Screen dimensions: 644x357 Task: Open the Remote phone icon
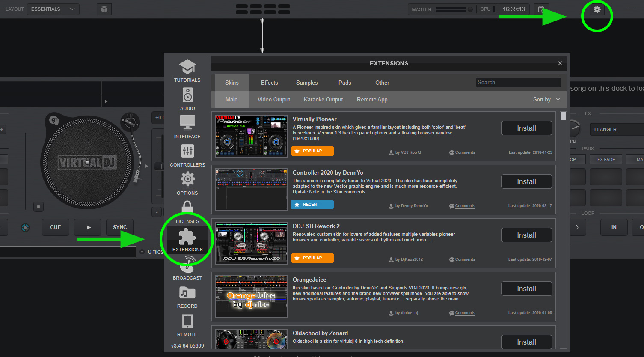(x=187, y=321)
